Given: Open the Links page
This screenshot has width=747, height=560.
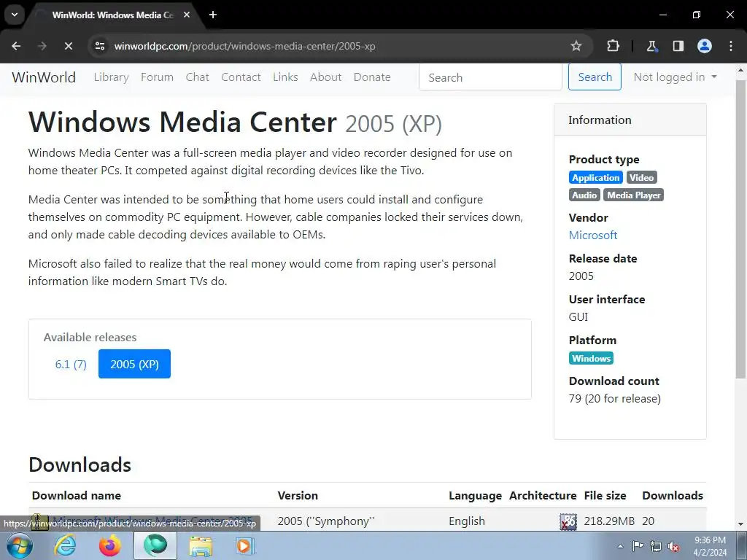Looking at the screenshot, I should click(x=285, y=77).
